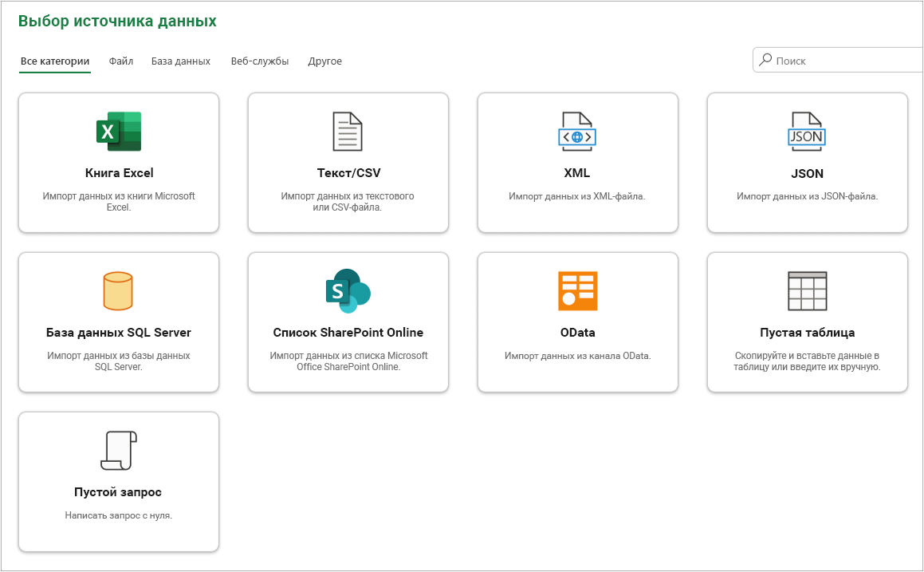
Task: Open the SharePoint Online list icon
Action: coord(348,290)
